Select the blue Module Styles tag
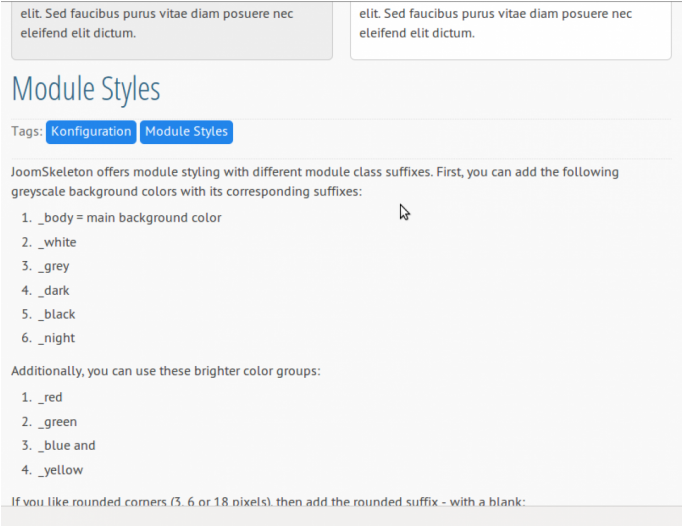Image resolution: width=682 pixels, height=526 pixels. click(186, 132)
